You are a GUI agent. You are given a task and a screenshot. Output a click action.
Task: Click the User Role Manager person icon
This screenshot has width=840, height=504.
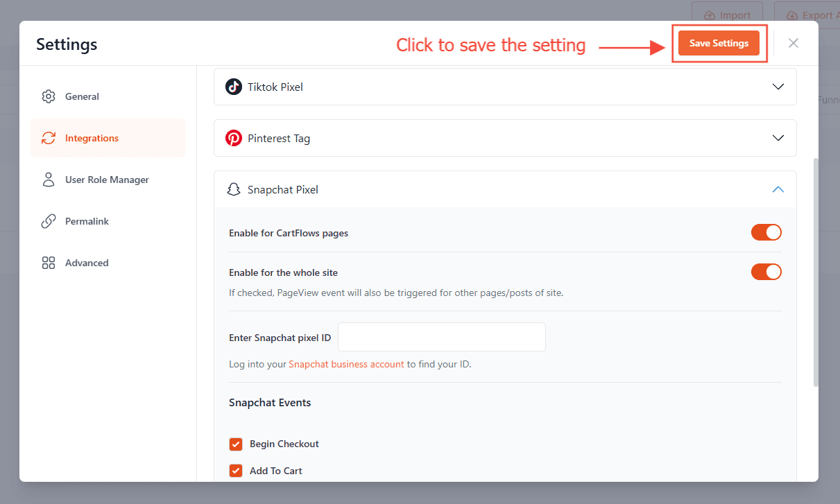click(49, 180)
